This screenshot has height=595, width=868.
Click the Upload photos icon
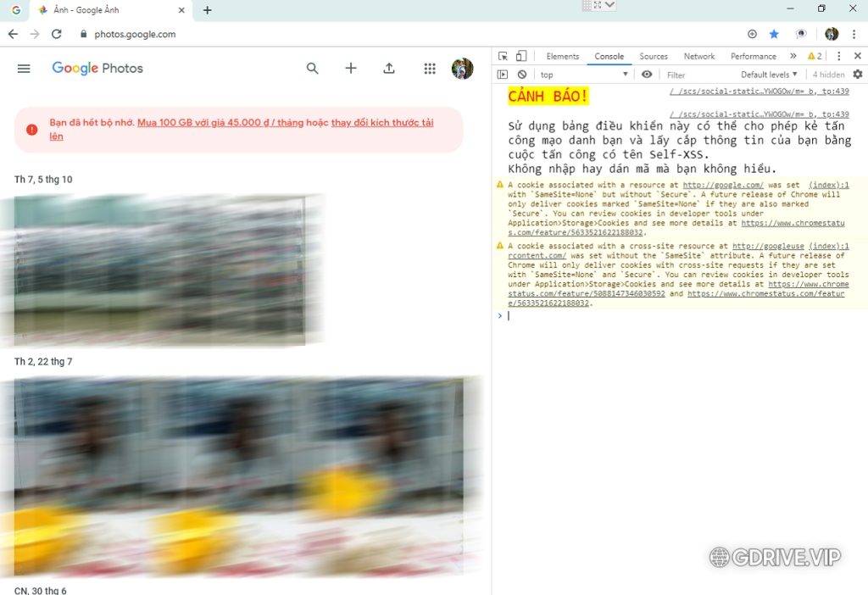(x=389, y=69)
